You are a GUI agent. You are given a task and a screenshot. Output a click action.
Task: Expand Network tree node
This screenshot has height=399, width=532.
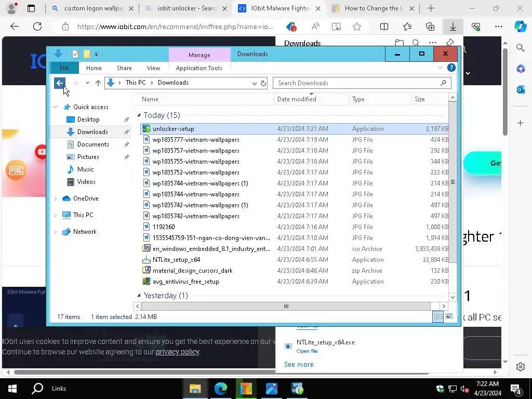click(x=55, y=232)
